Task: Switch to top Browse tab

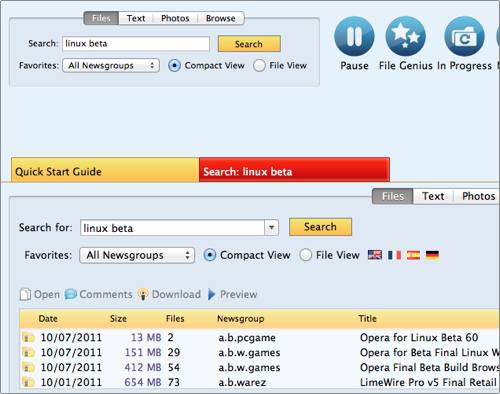Action: 221,18
